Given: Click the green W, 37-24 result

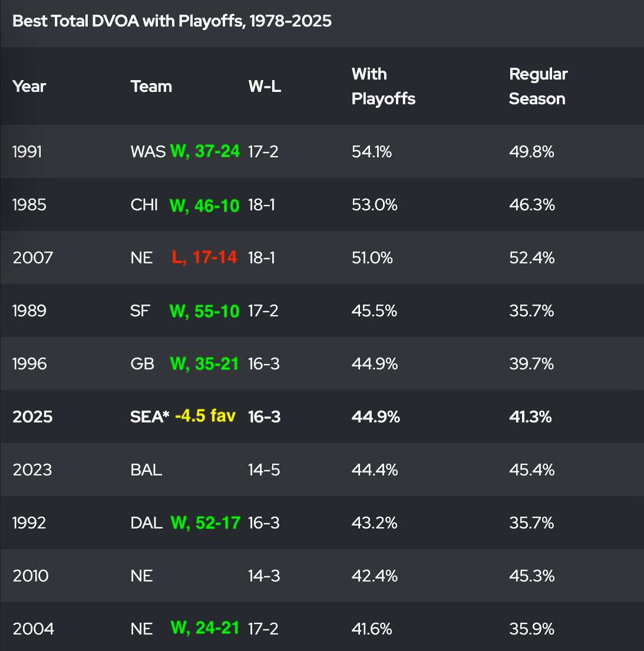Looking at the screenshot, I should coord(204,151).
